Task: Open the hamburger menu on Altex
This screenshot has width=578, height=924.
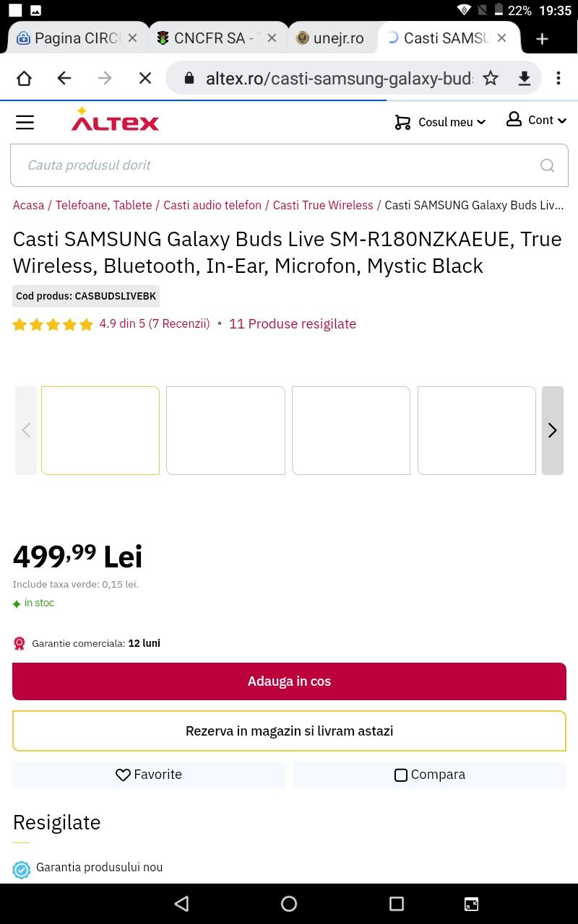Action: 25,122
